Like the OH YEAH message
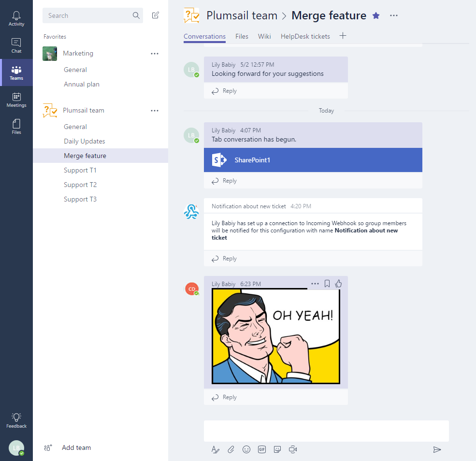Image resolution: width=476 pixels, height=461 pixels. pyautogui.click(x=338, y=284)
